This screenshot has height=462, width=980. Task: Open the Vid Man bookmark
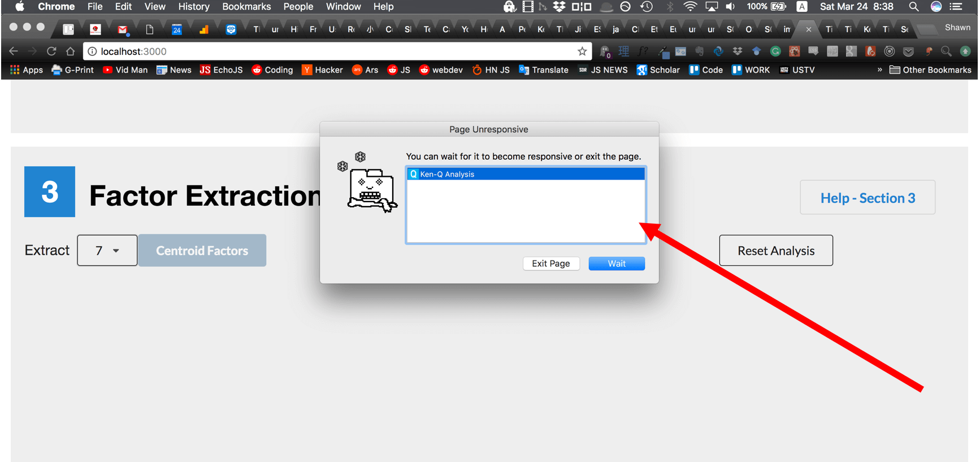(x=125, y=70)
